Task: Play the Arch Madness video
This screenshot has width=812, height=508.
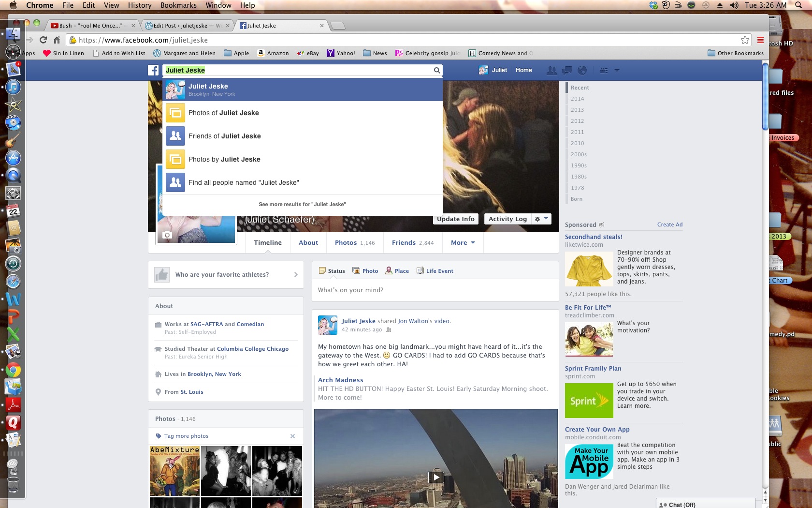Action: click(436, 478)
